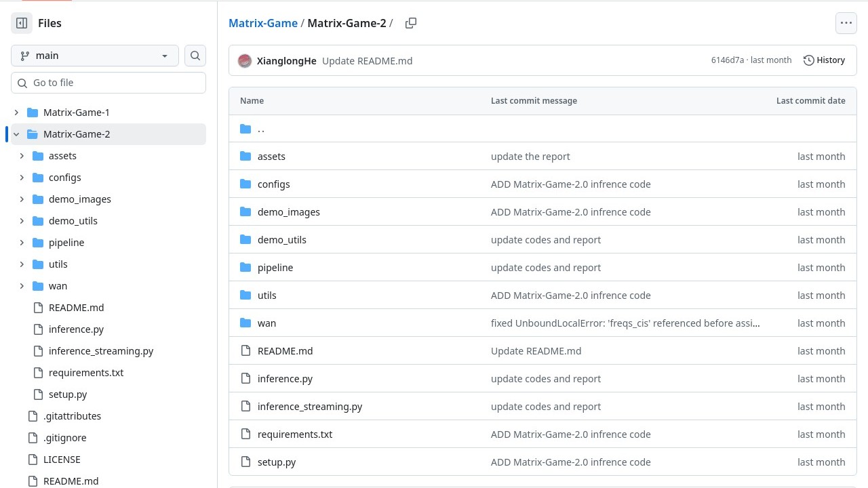Viewport: 868px width, 488px height.
Task: Open the main branch dropdown
Action: [x=95, y=56]
